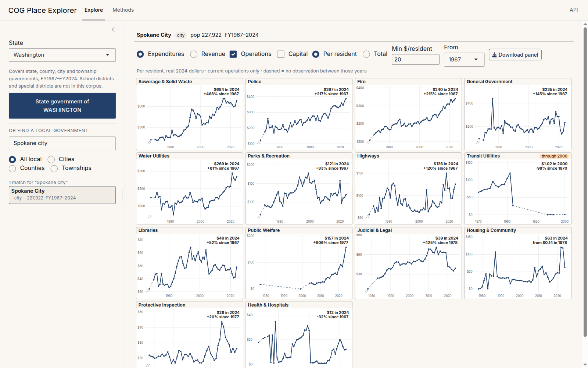This screenshot has width=588, height=368.
Task: Select the Spokane City search result
Action: 62,195
